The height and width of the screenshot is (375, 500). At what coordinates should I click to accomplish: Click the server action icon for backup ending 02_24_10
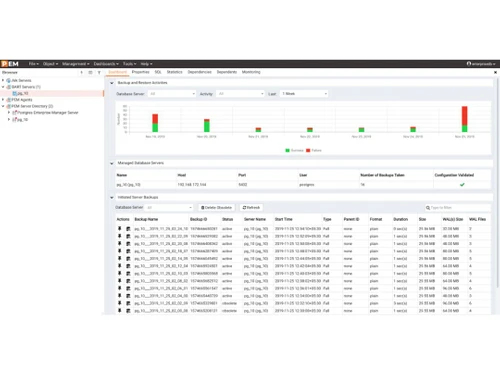tap(128, 229)
